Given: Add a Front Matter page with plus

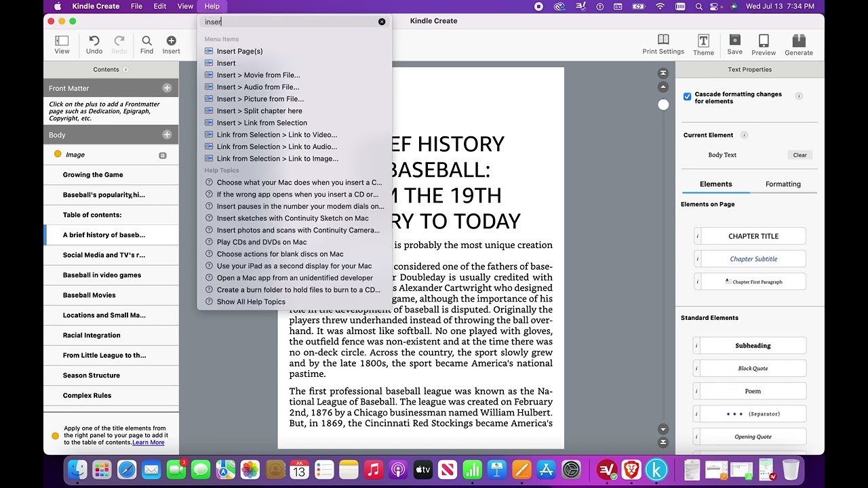Looking at the screenshot, I should click(167, 88).
